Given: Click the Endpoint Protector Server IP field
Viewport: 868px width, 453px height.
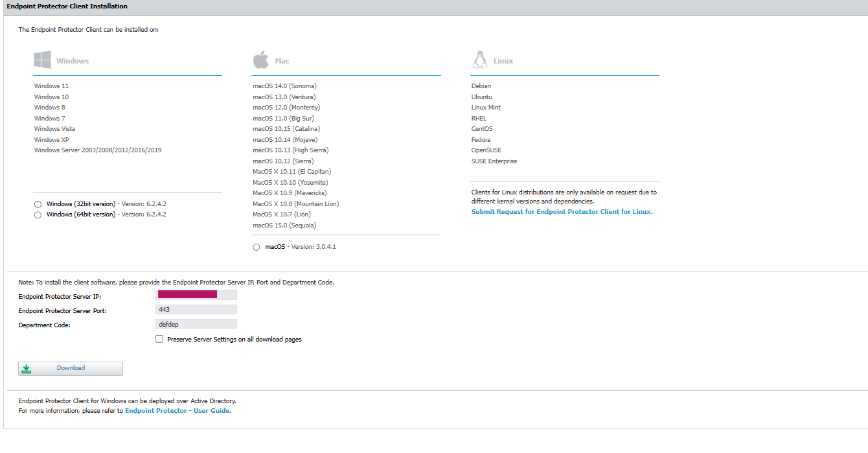Looking at the screenshot, I should [x=196, y=294].
